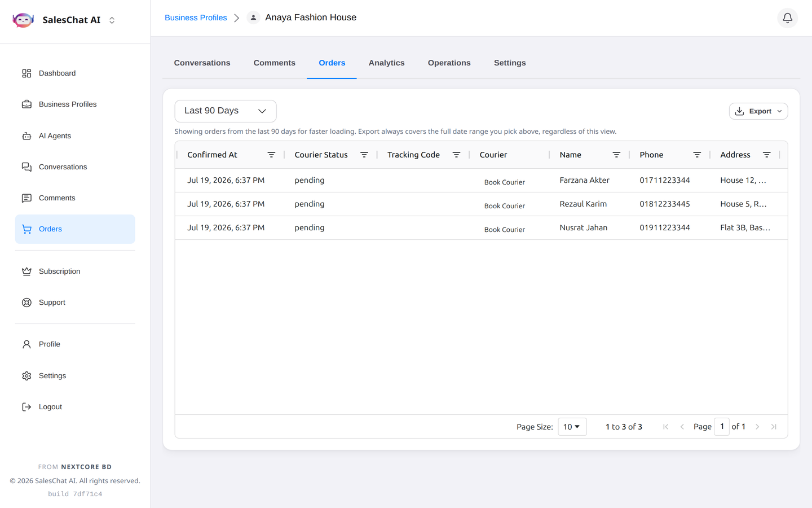Click address cell starting House 5
The image size is (812, 508).
tap(743, 204)
